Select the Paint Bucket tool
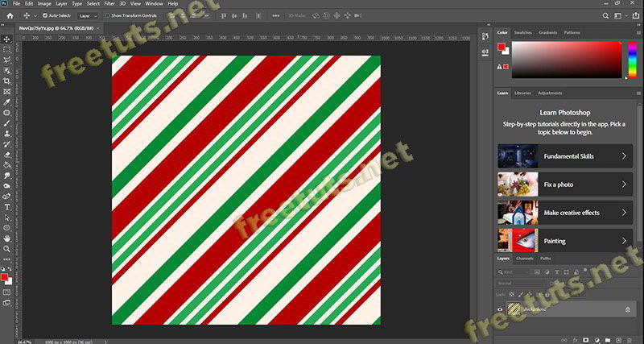 (7, 165)
